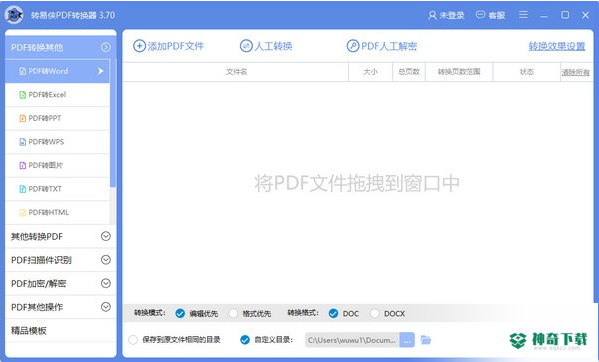This screenshot has height=362, width=599.
Task: Open 转换效果设置 link
Action: coord(557,46)
